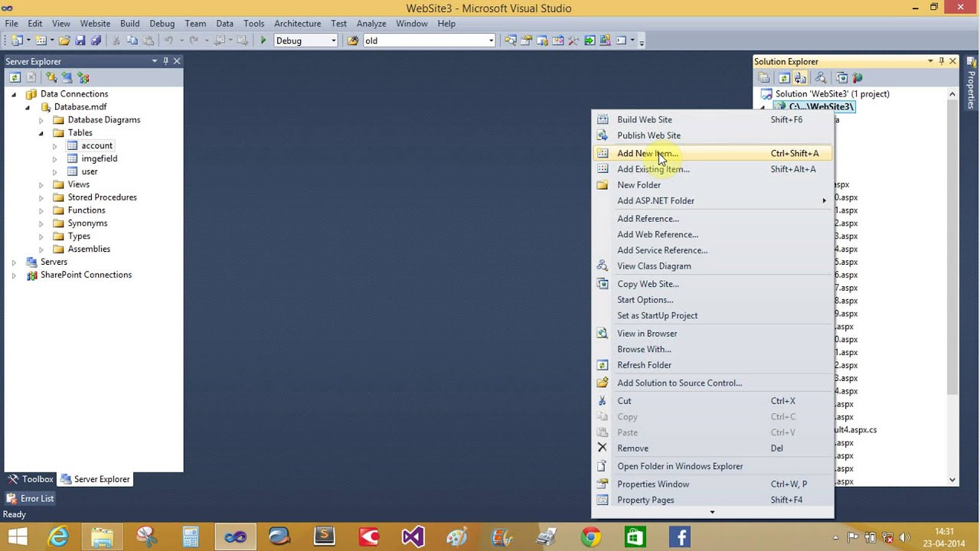Select the imgefield table
Screen dimensions: 980x551
[99, 158]
